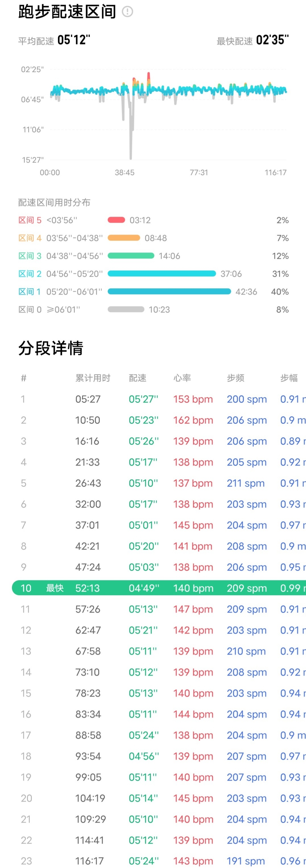Click the 77:31 time axis label

(x=199, y=172)
